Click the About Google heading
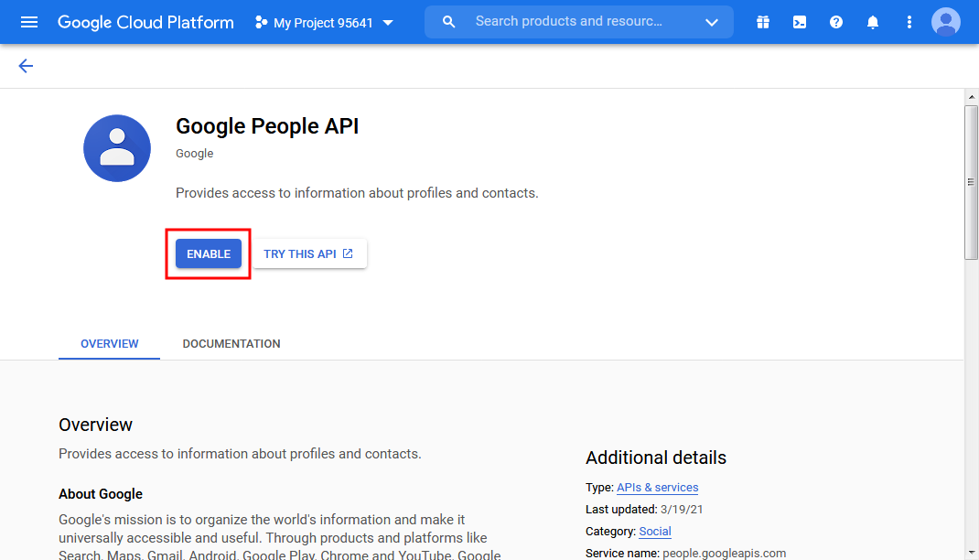979x560 pixels. pos(101,494)
